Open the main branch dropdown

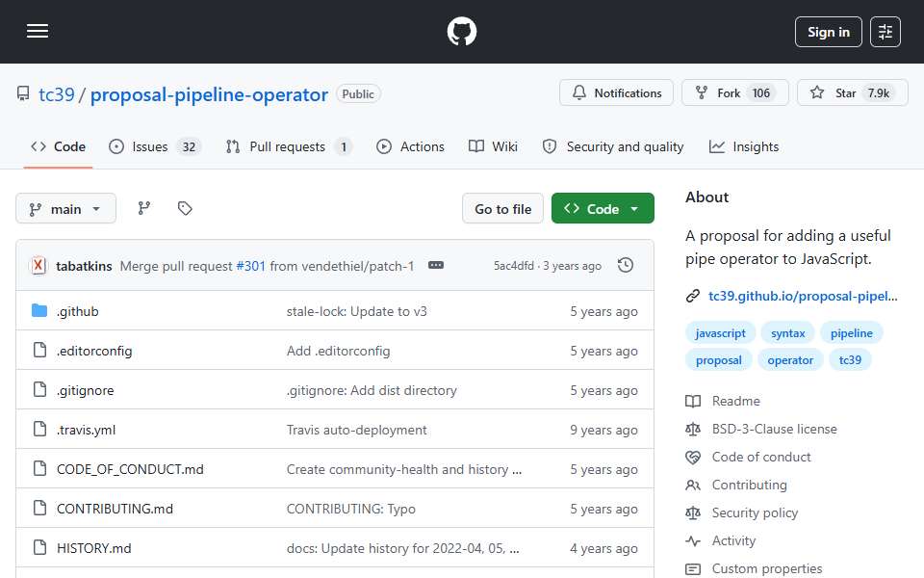[66, 209]
